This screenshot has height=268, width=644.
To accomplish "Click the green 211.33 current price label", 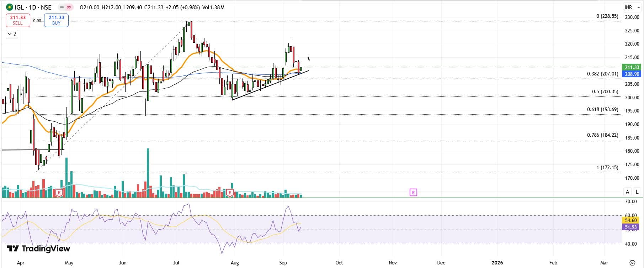I will pyautogui.click(x=632, y=67).
